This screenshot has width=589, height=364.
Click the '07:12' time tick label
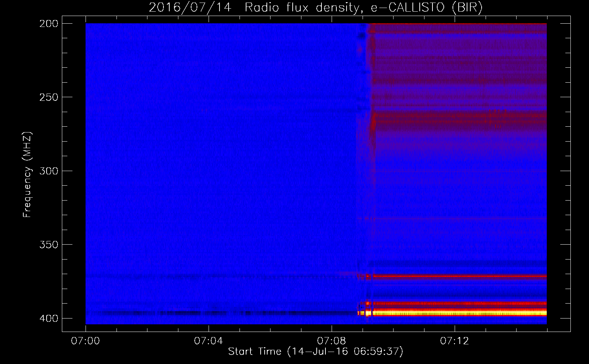click(455, 341)
